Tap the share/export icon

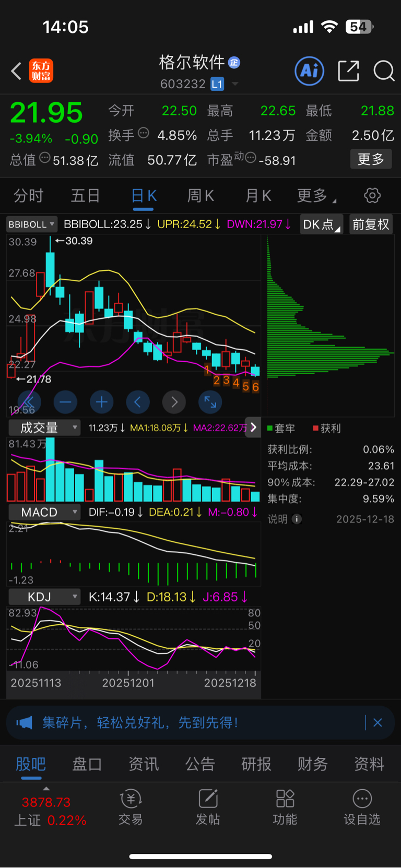[x=349, y=71]
